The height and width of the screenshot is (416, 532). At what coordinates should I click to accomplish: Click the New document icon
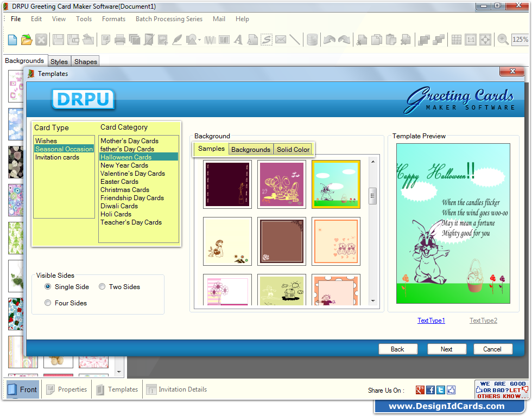tap(12, 40)
